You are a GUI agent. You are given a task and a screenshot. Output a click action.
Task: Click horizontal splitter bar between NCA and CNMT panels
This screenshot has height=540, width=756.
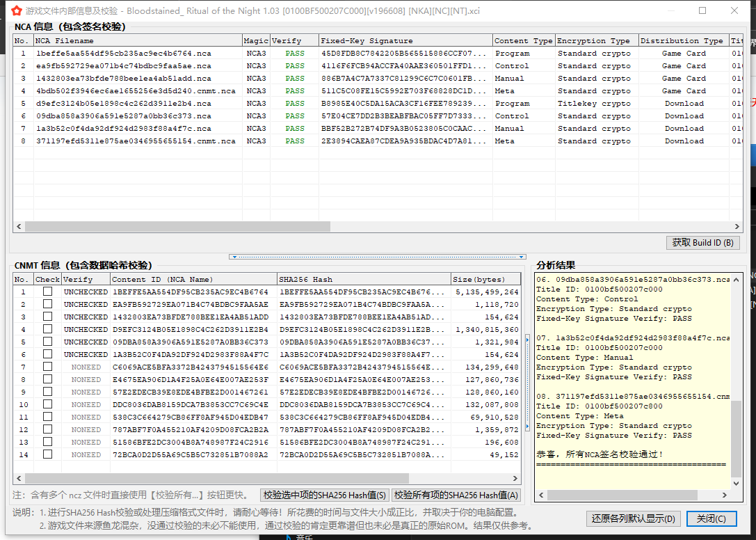378,257
